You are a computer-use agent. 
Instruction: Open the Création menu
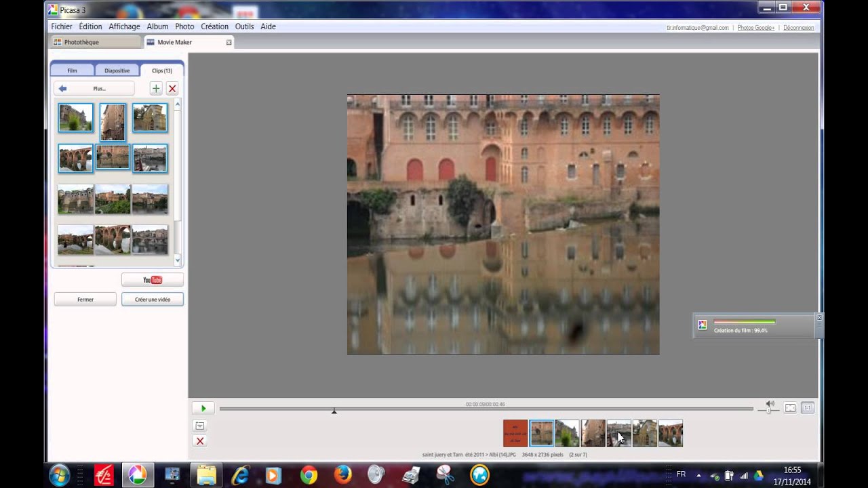214,26
